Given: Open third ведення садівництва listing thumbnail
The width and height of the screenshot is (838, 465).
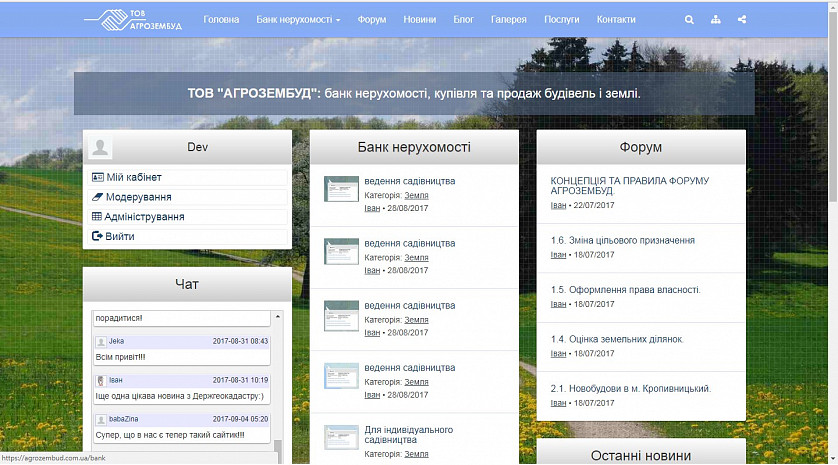Looking at the screenshot, I should point(341,315).
